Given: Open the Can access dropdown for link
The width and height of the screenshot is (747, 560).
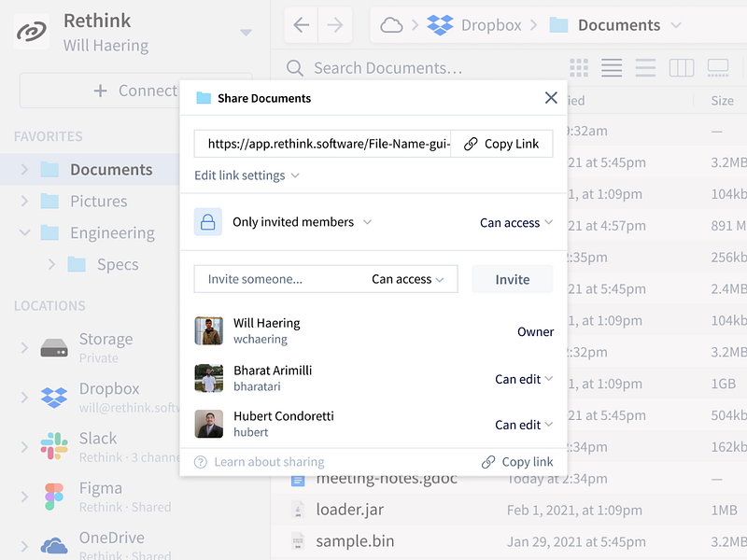Looking at the screenshot, I should click(x=516, y=222).
